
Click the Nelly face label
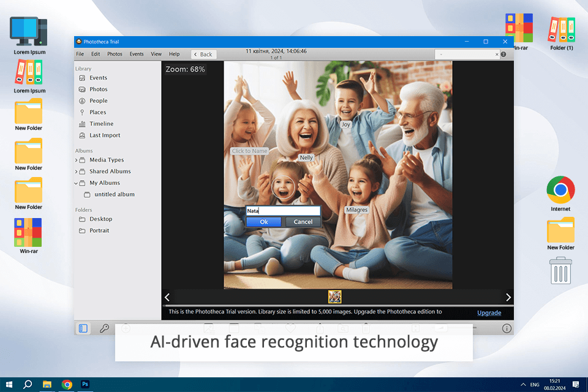point(306,157)
